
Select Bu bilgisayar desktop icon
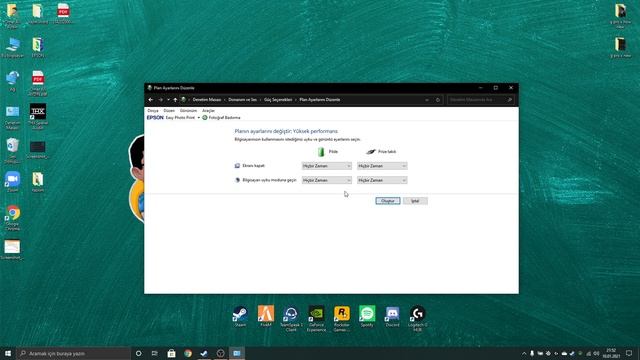pos(13,47)
